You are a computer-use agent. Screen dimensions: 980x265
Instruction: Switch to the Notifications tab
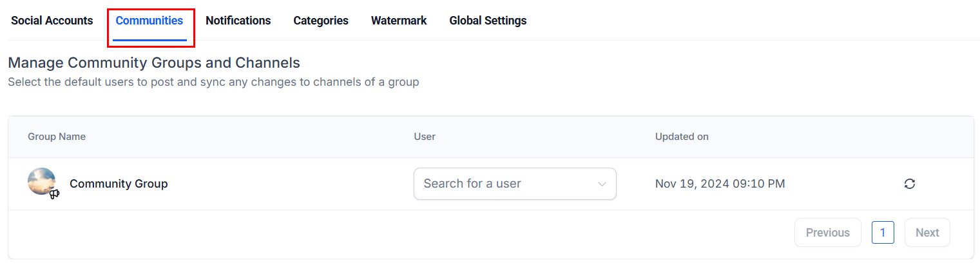pos(238,21)
